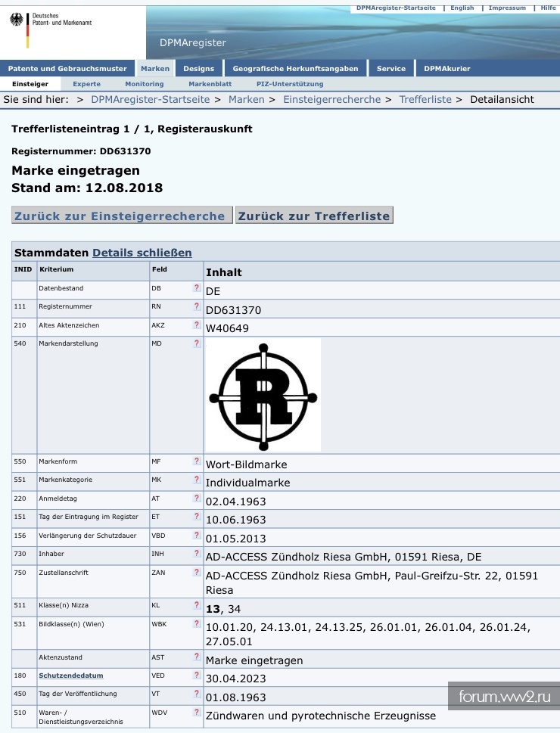The height and width of the screenshot is (733, 560).
Task: Open Patente und Gebrauchsmuster menu
Action: click(67, 68)
